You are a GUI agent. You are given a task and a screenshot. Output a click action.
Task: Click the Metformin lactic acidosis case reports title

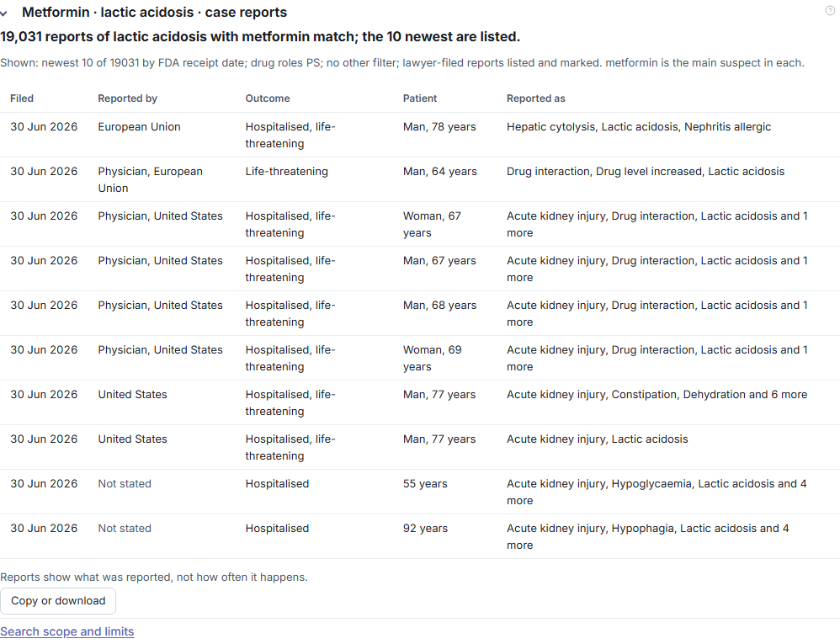tap(154, 13)
